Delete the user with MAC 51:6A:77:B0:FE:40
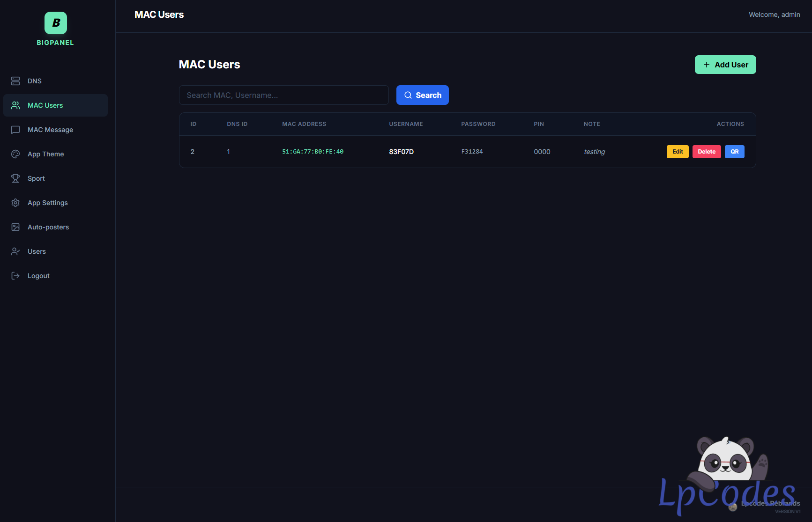812x522 pixels. pyautogui.click(x=707, y=152)
